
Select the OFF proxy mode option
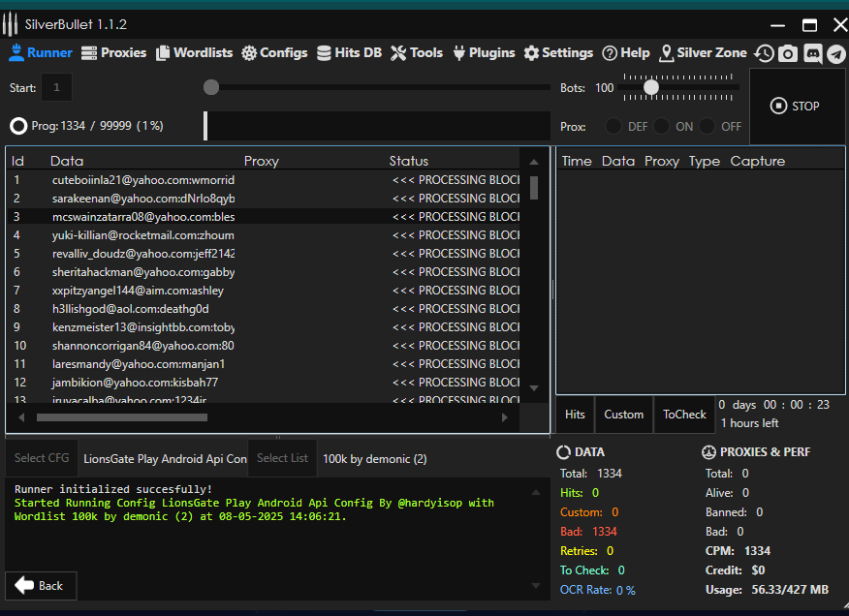(708, 127)
